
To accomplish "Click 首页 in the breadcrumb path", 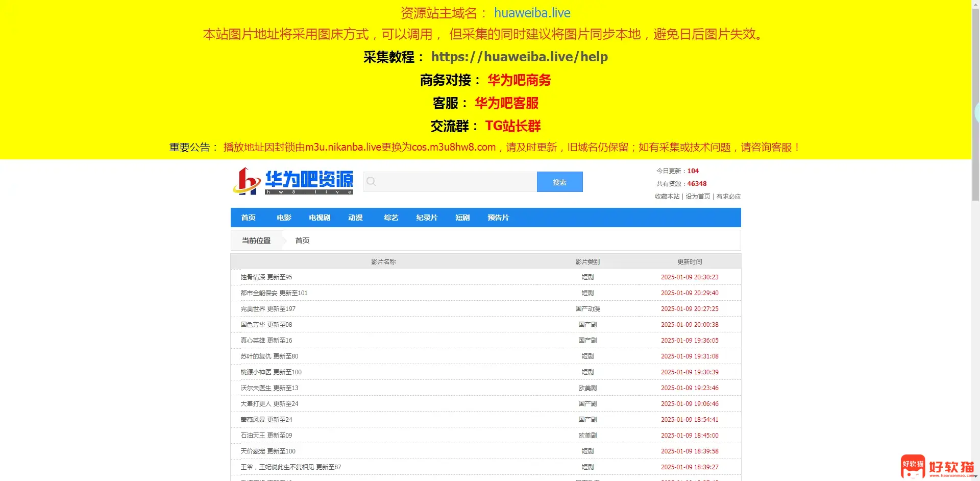I will (302, 240).
